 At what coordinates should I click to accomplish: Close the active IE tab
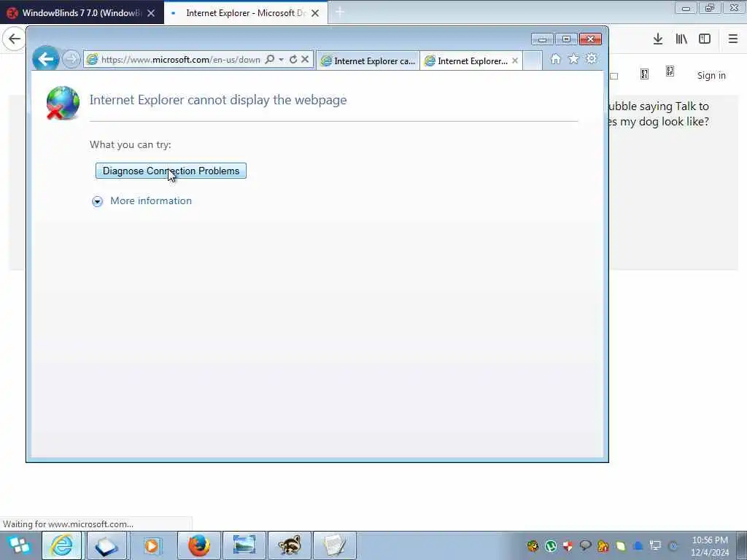515,61
